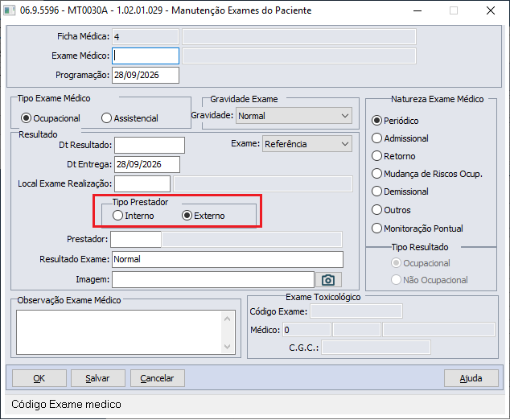Open the Gravidade dropdown showing Normal

point(294,116)
